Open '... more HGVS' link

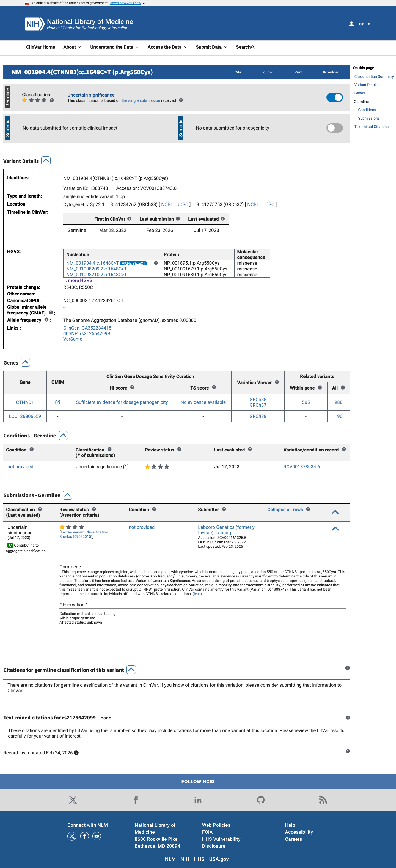[78, 280]
